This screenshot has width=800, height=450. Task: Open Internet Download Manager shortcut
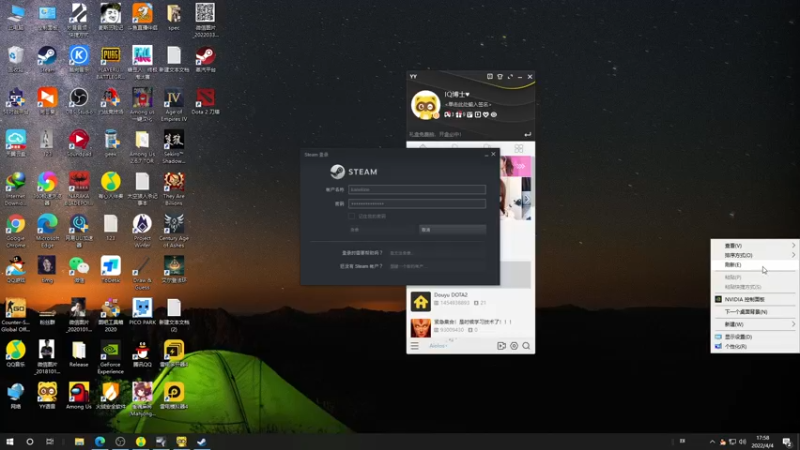(x=15, y=189)
